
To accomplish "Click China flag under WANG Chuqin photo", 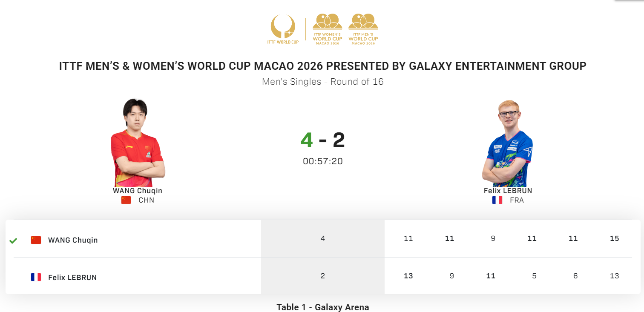I will coord(126,200).
